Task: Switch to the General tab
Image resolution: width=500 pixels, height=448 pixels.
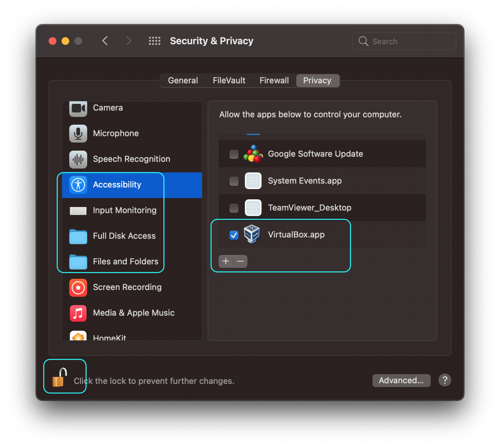Action: (x=183, y=80)
